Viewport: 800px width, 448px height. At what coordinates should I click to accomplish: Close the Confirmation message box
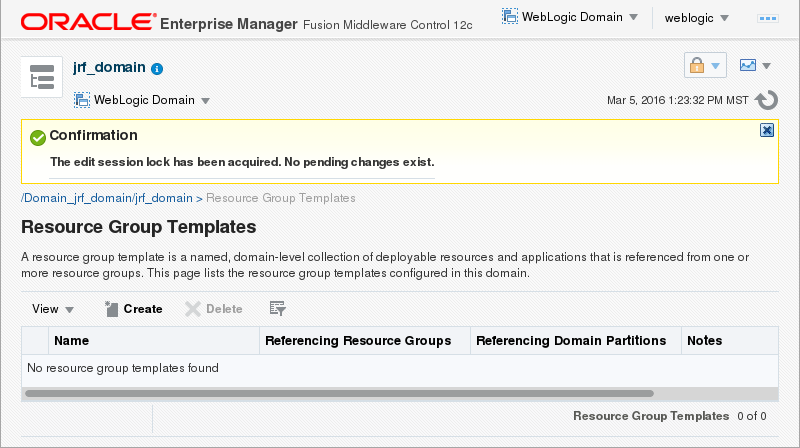click(766, 130)
